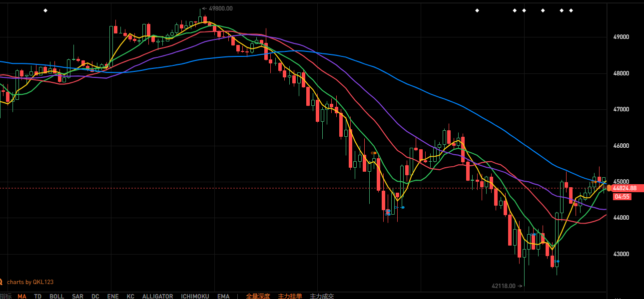
Task: Select the KC indicator
Action: tap(130, 296)
